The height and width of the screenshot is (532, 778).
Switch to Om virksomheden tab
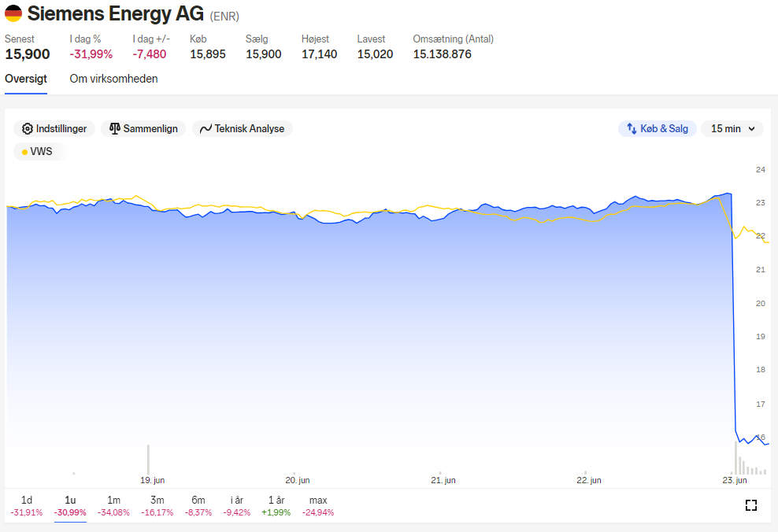click(113, 79)
